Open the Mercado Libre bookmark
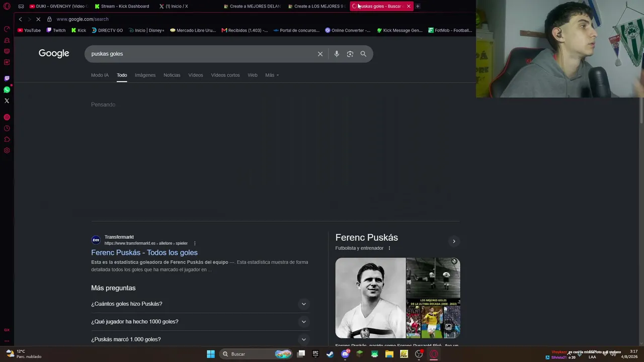Image resolution: width=644 pixels, height=362 pixels. 193,30
